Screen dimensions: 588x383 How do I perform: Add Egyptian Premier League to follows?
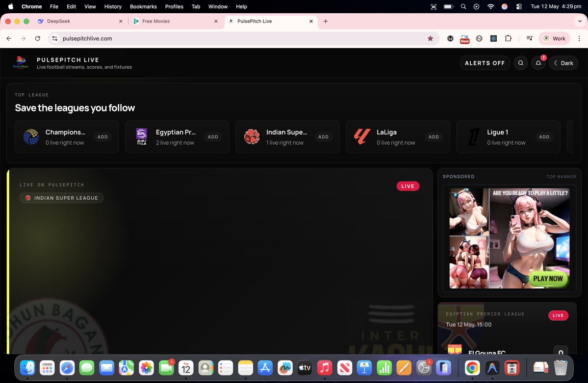pos(213,137)
